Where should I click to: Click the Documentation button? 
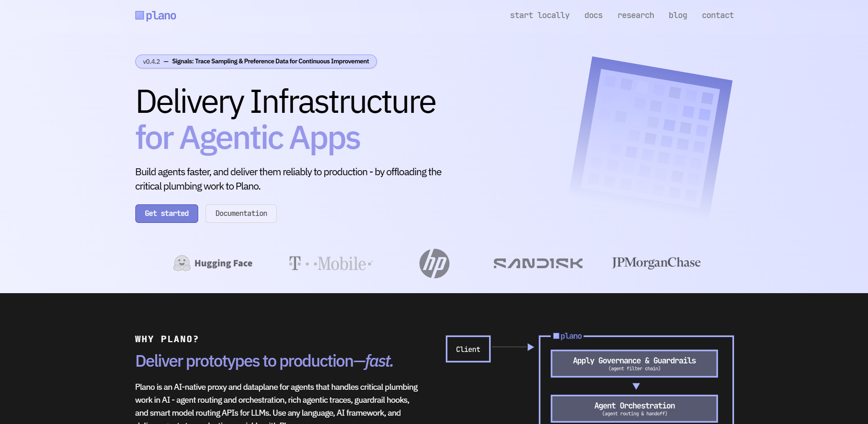[241, 214]
